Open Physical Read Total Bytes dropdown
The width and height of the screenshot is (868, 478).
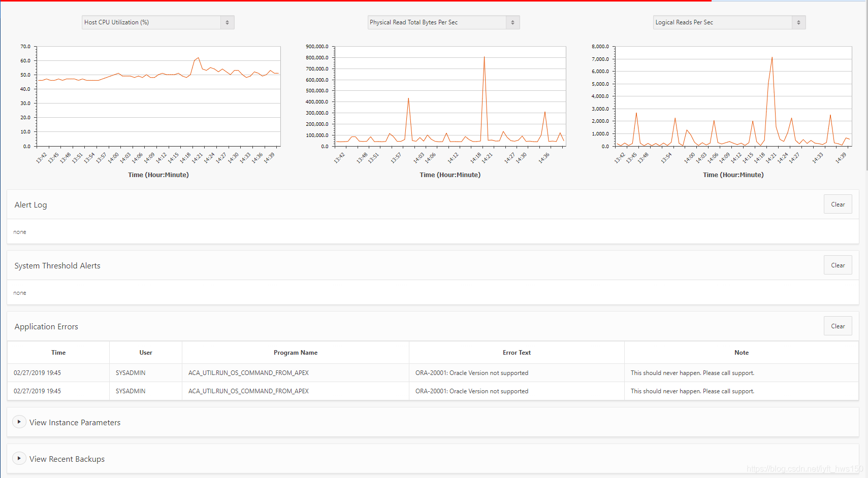[443, 22]
